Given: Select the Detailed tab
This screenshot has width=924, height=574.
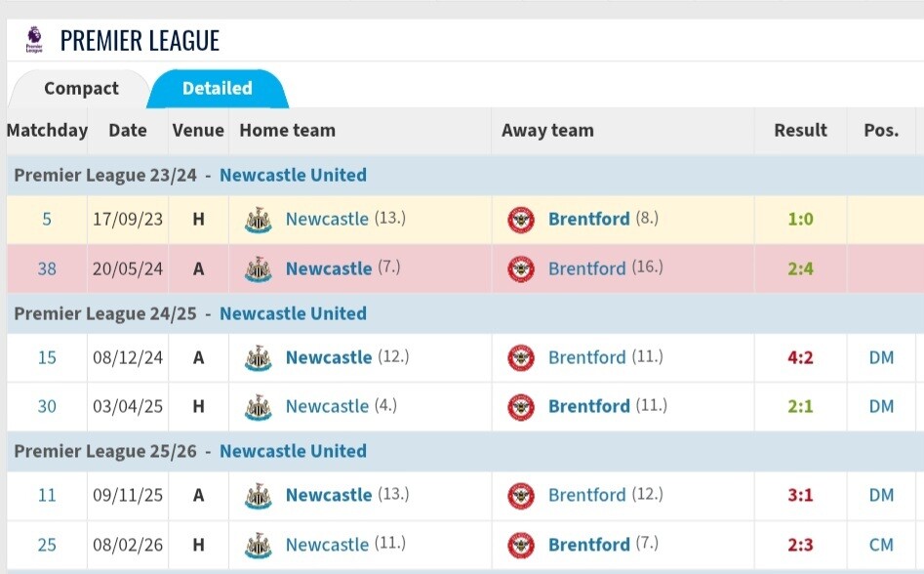Looking at the screenshot, I should 218,89.
